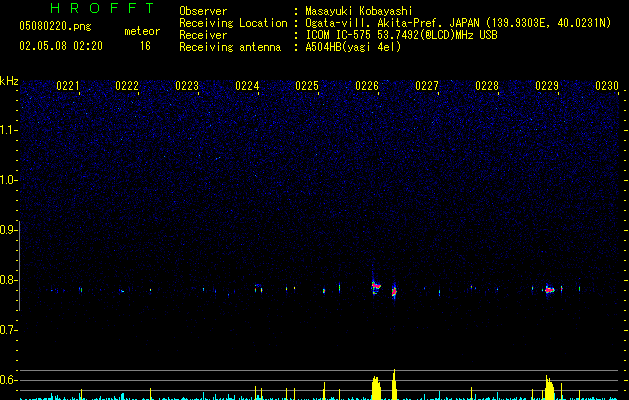Click the 'Receiving antenna' label
This screenshot has width=629, height=400.
(230, 47)
